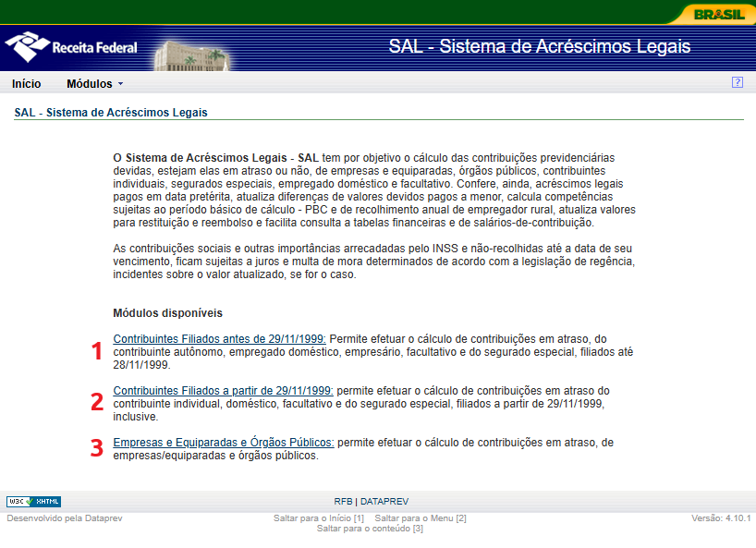756x548 pixels.
Task: Click the BRASIL government logo
Action: [718, 14]
